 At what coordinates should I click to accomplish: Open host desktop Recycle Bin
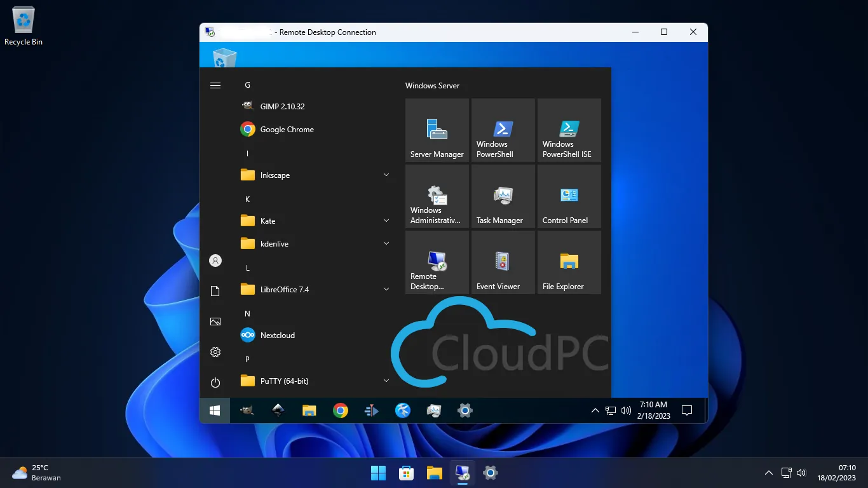24,27
